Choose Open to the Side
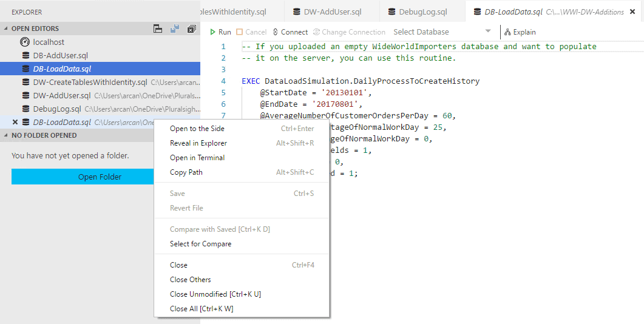Screen dimensions: 644x324 click(x=197, y=129)
